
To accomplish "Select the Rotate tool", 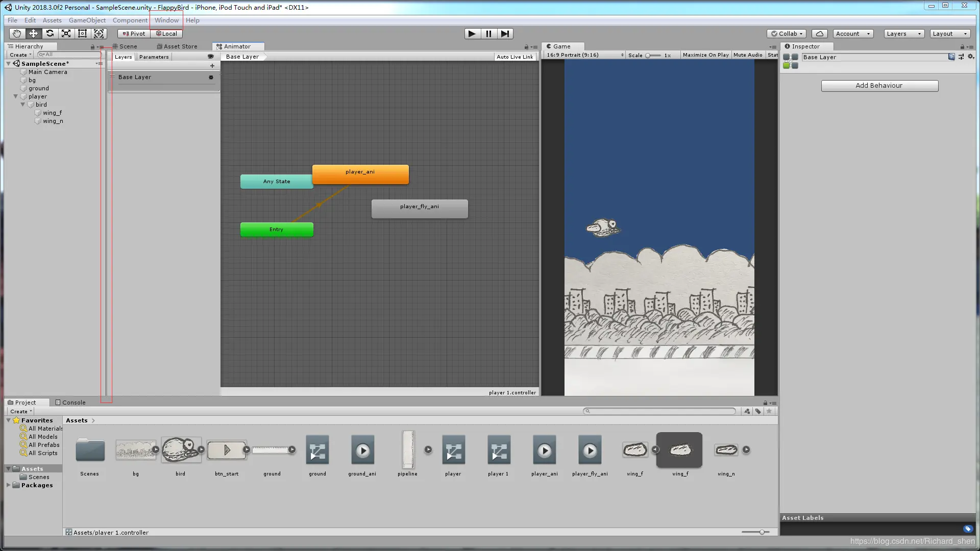I will click(x=50, y=34).
